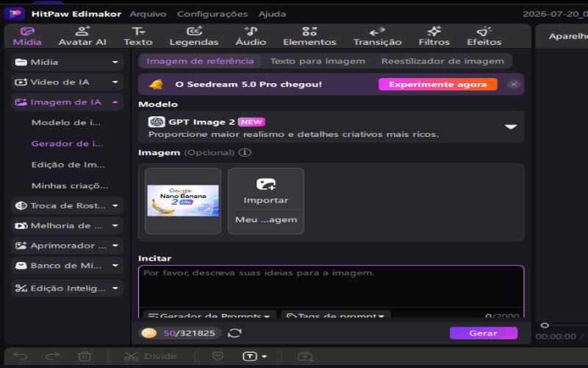The width and height of the screenshot is (588, 368).
Task: Click the Melhoria de ... video icon
Action: 21,226
